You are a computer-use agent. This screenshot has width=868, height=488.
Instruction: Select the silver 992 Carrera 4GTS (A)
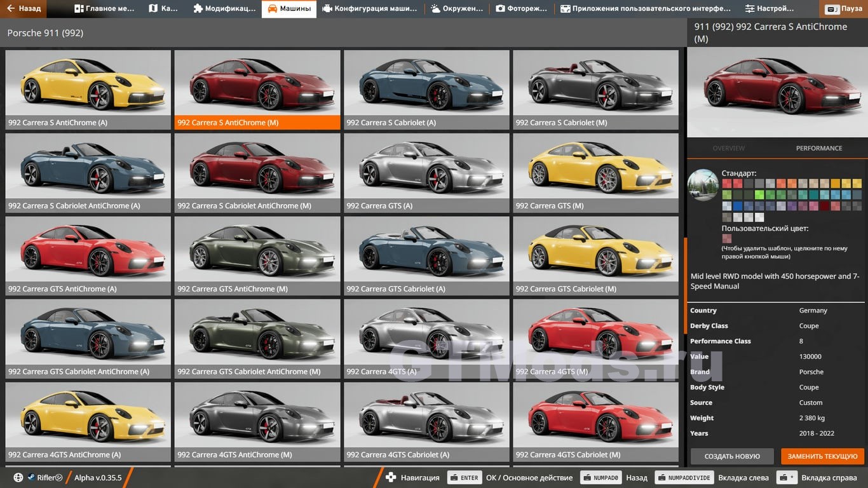click(426, 339)
